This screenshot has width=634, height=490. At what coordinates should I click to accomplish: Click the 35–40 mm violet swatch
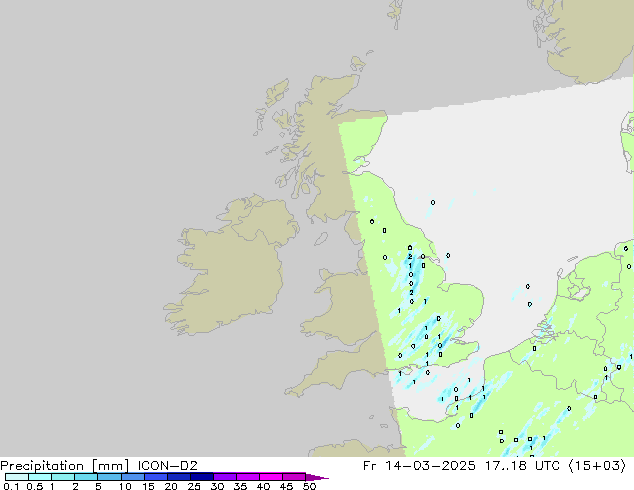[x=247, y=477]
